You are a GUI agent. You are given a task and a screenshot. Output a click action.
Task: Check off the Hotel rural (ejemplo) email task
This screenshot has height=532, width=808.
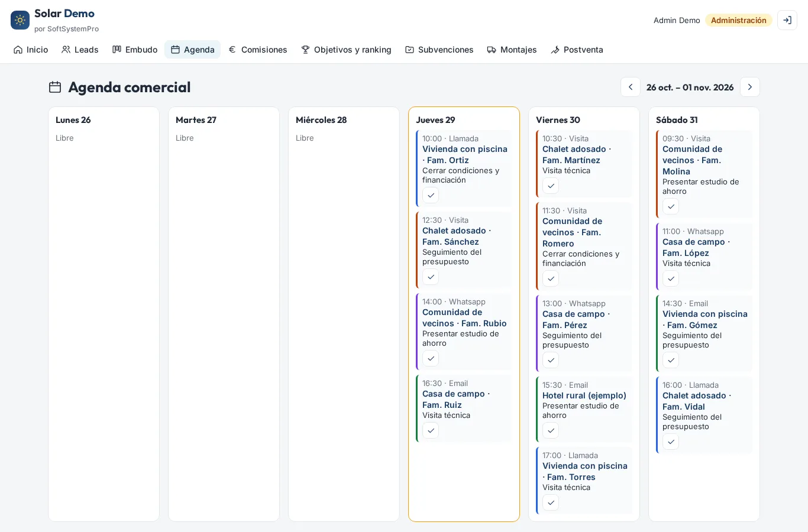pyautogui.click(x=551, y=430)
